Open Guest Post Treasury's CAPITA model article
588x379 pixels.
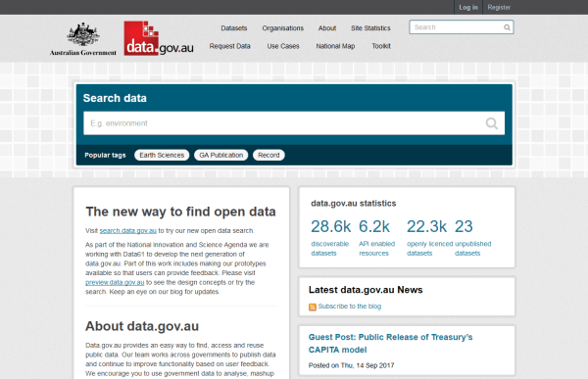pos(390,344)
